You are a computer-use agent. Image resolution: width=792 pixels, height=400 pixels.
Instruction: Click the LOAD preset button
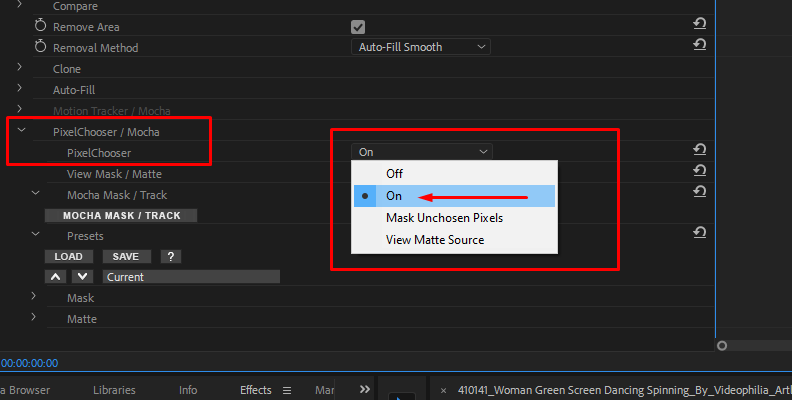tap(69, 257)
